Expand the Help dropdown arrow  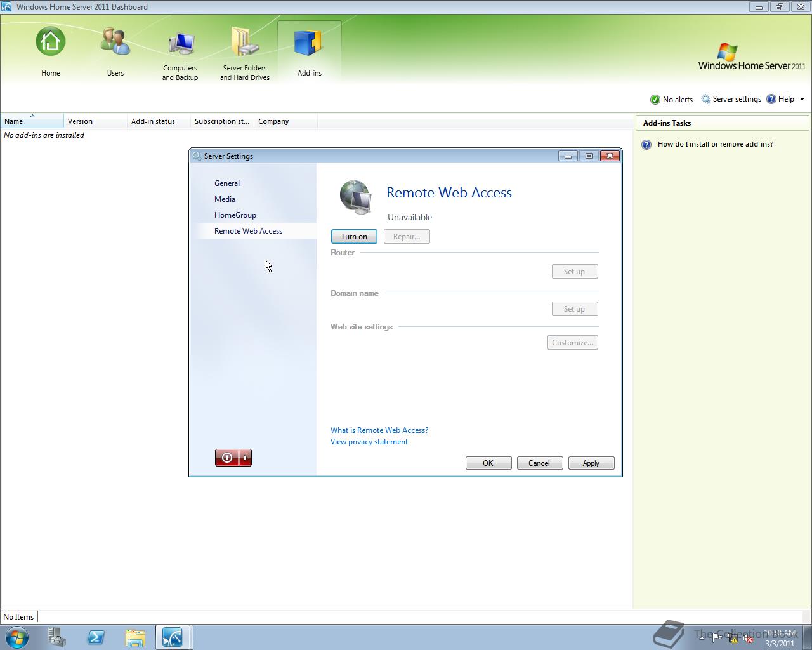coord(802,99)
